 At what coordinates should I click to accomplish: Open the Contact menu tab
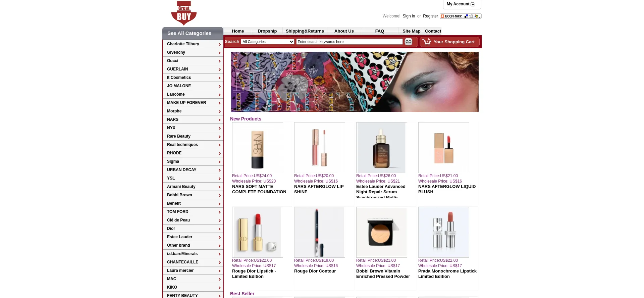pyautogui.click(x=433, y=31)
